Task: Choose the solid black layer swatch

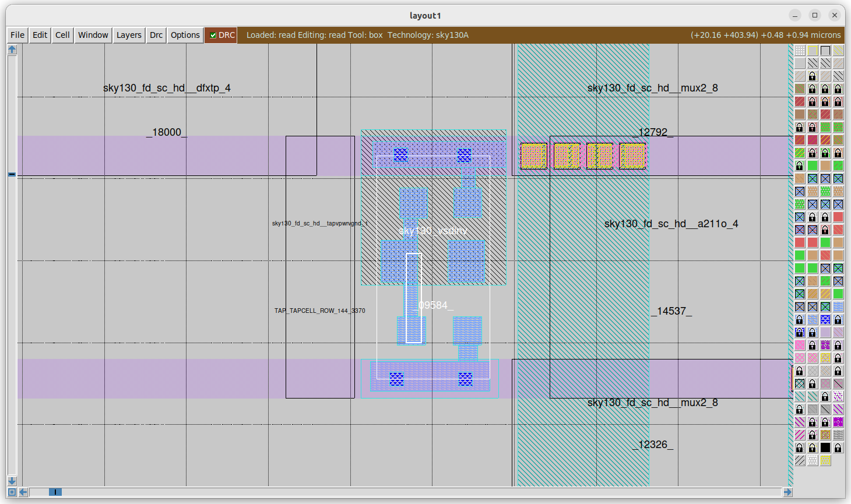Action: coord(825,447)
